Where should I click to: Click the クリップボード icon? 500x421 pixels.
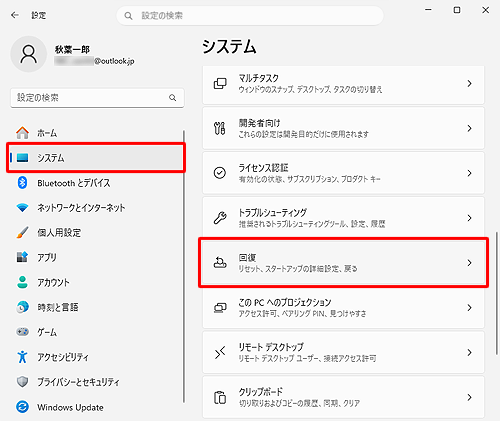click(220, 397)
